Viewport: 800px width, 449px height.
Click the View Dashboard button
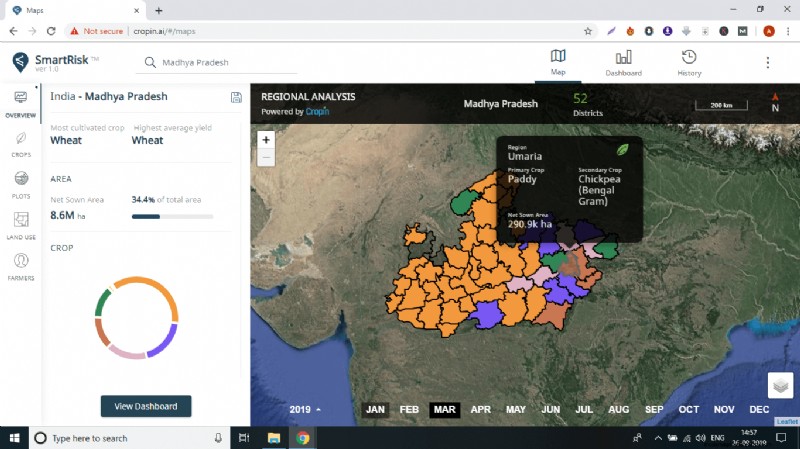(146, 406)
